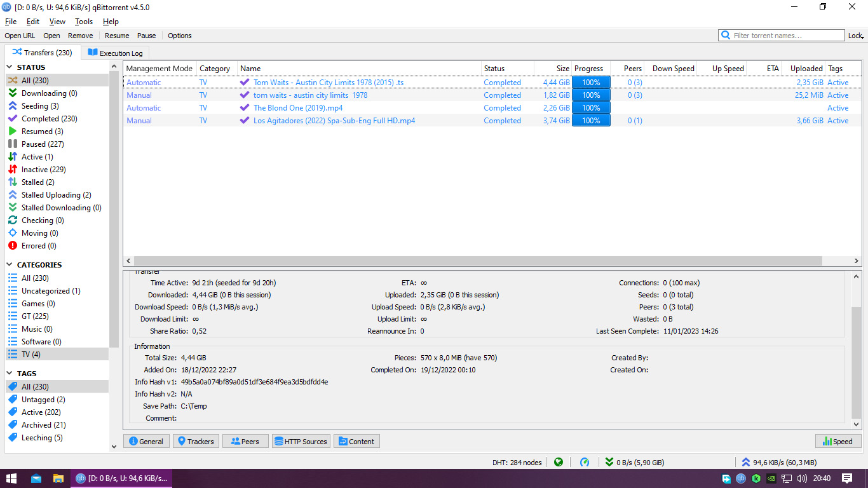Select the Seeding status filter
The image size is (868, 488).
coord(38,105)
